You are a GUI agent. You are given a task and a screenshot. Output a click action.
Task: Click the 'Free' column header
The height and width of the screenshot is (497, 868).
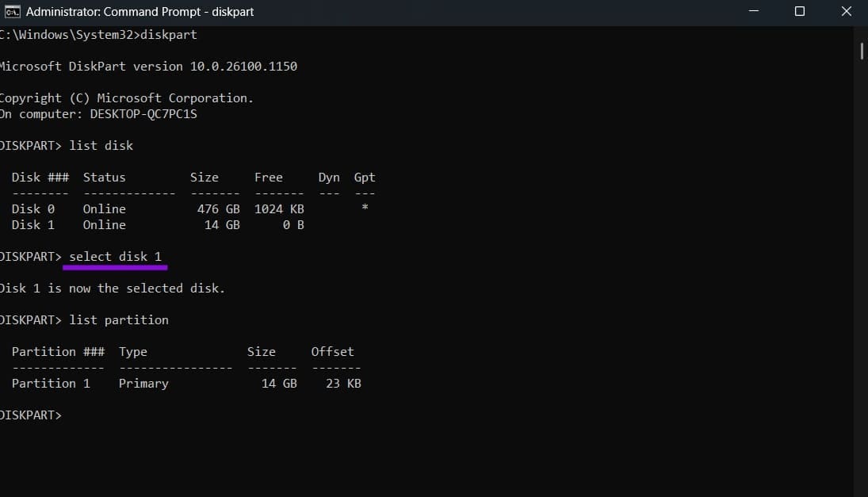pos(269,177)
